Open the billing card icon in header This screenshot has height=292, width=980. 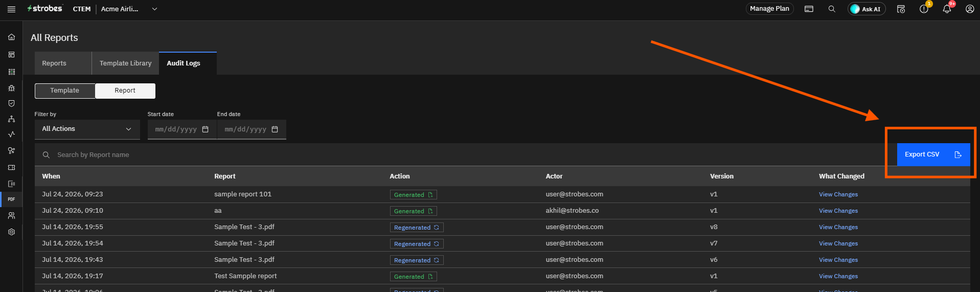[x=809, y=9]
